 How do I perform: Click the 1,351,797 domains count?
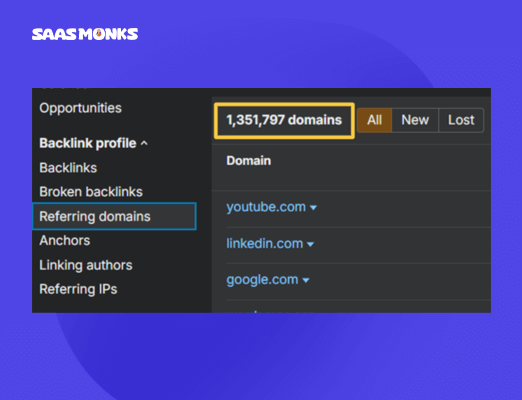click(x=284, y=120)
